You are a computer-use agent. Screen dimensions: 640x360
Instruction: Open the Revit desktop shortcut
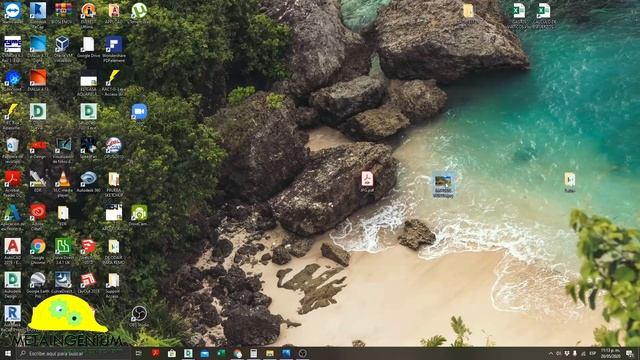coord(13,313)
